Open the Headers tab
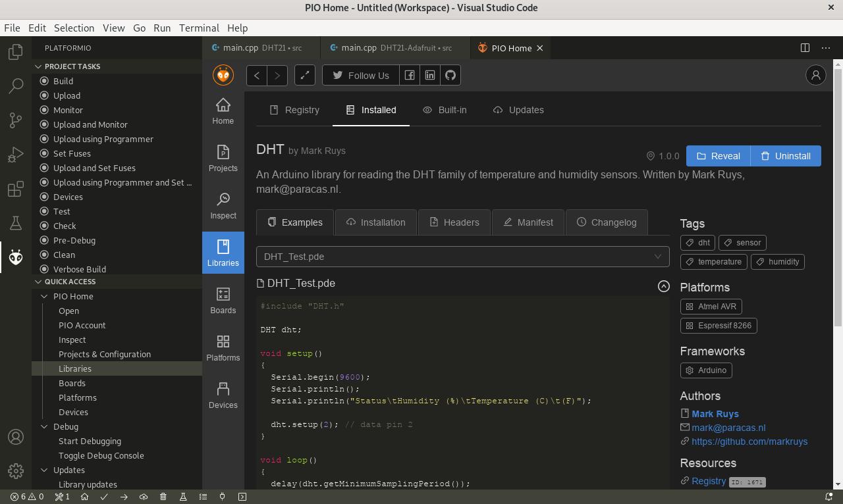 pos(454,222)
